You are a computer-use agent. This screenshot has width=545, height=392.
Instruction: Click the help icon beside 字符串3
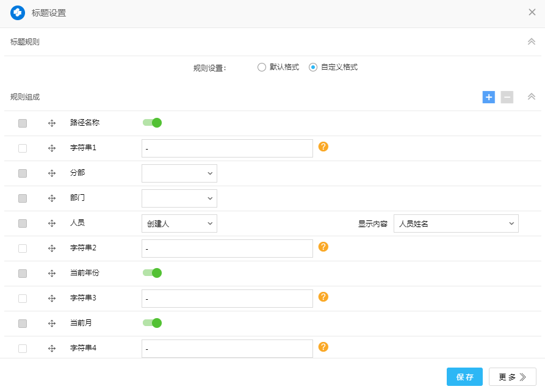[x=323, y=297]
